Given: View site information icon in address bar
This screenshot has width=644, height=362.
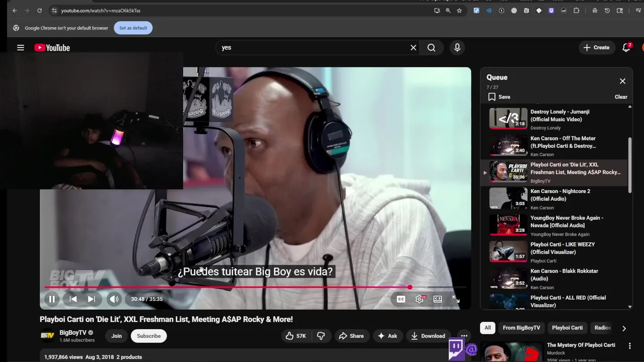Looking at the screenshot, I should [54, 11].
